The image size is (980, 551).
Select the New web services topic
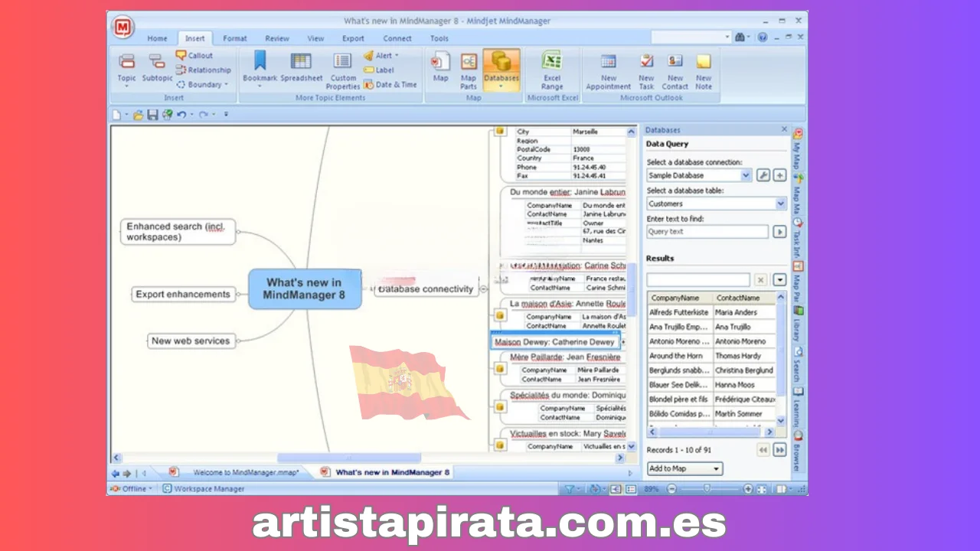pyautogui.click(x=191, y=341)
